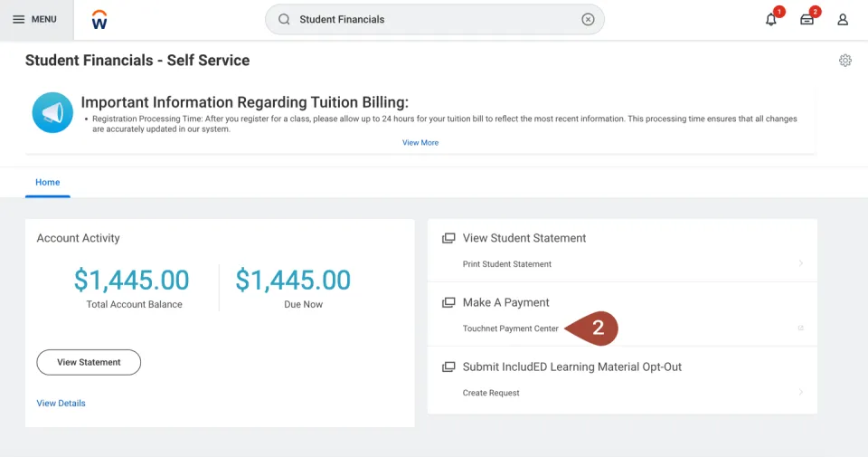
Task: Click the Make A Payment heading
Action: [x=506, y=302]
